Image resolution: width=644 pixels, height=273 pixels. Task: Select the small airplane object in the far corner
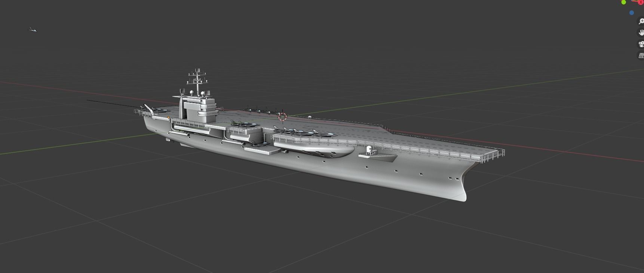33,30
